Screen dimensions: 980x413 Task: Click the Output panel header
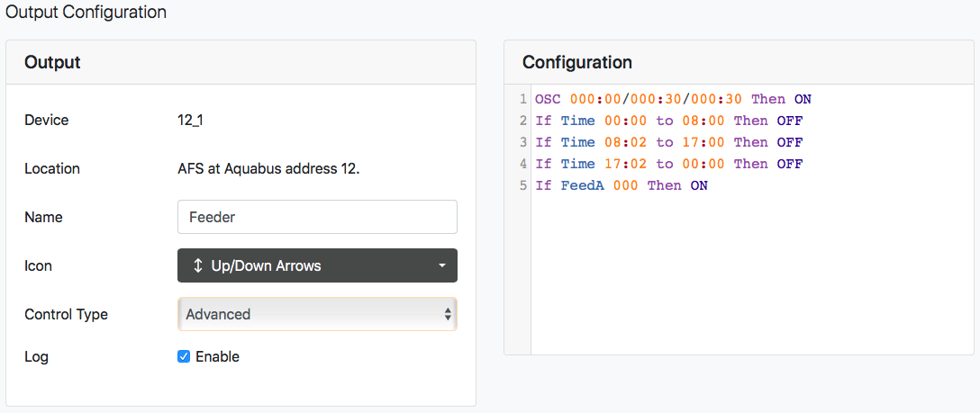click(240, 62)
